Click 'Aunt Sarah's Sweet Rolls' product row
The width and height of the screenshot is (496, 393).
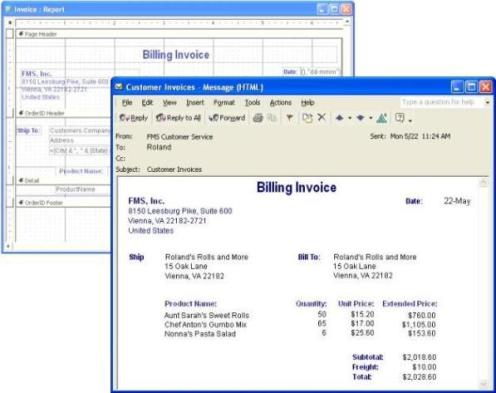click(x=207, y=315)
